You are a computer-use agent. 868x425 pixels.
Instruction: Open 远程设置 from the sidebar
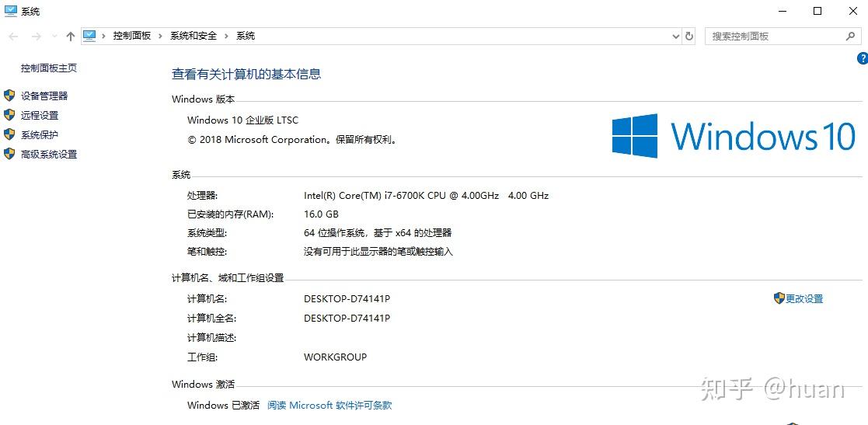[40, 115]
